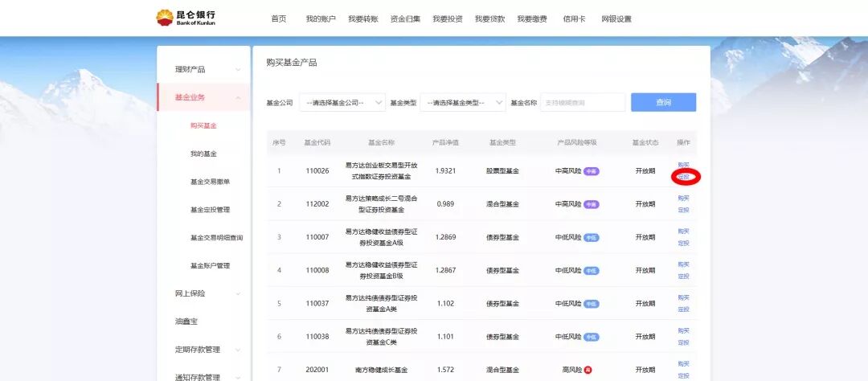
Task: Click 购买 for fund 202001
Action: (x=684, y=364)
